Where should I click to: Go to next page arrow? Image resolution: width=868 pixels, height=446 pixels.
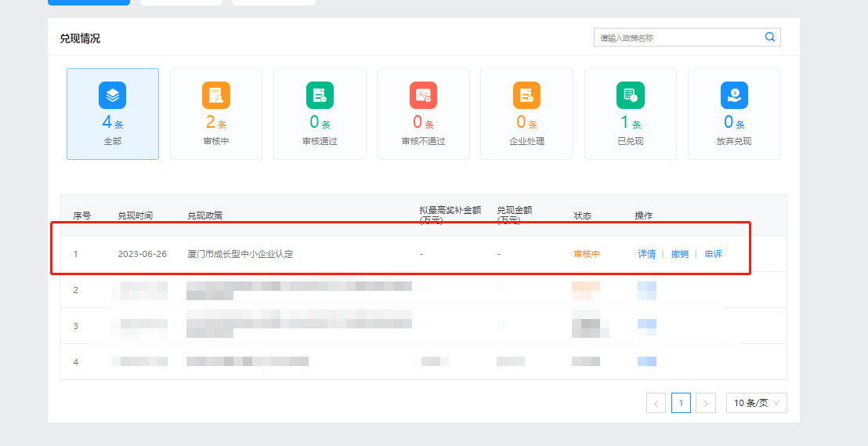click(x=706, y=403)
